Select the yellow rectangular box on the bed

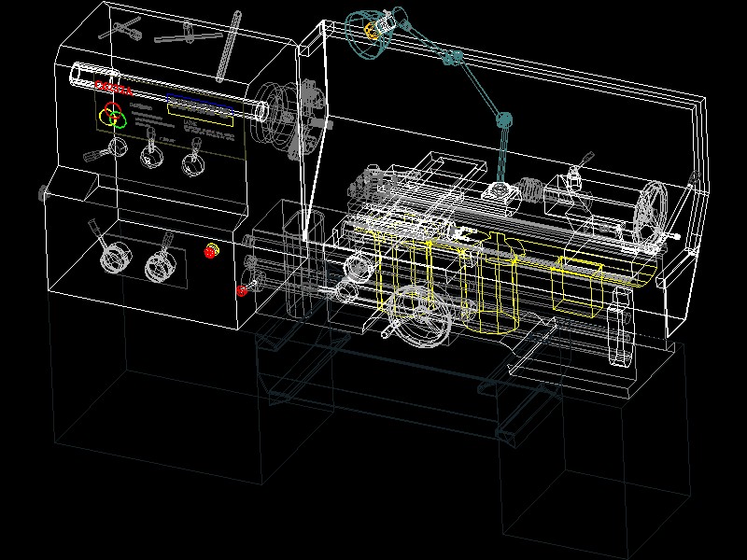click(x=578, y=286)
